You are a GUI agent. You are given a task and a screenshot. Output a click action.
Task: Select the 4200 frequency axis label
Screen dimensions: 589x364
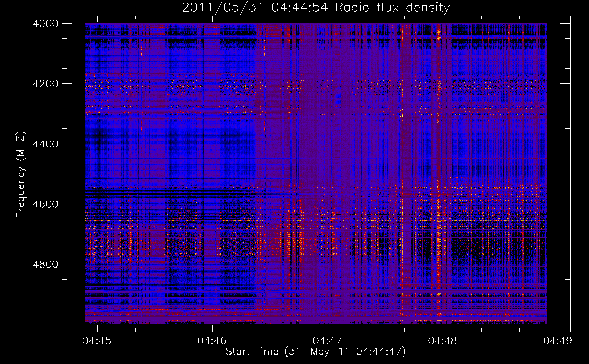coord(46,84)
